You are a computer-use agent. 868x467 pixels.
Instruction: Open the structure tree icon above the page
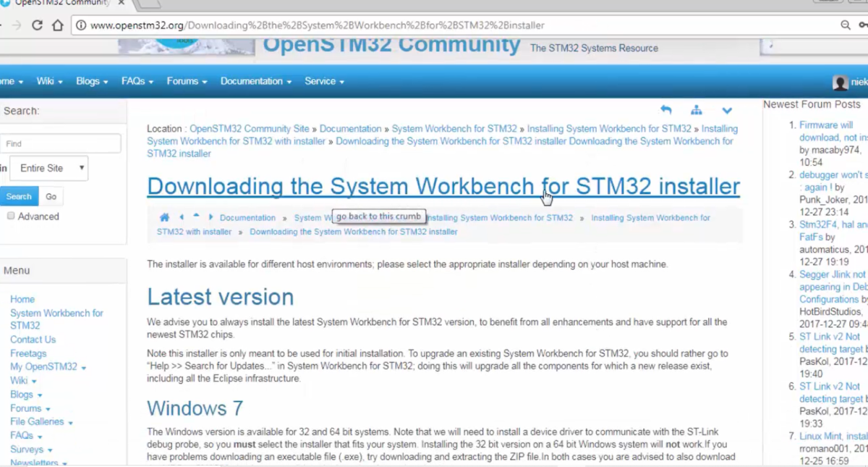click(696, 110)
